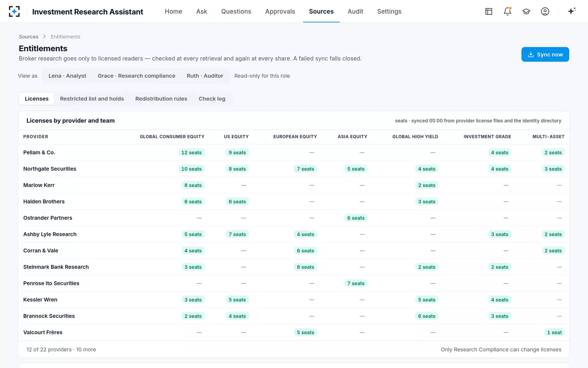The image size is (588, 368).
Task: Click Ostrander Partners 6 seats Asia Equity
Action: (356, 218)
